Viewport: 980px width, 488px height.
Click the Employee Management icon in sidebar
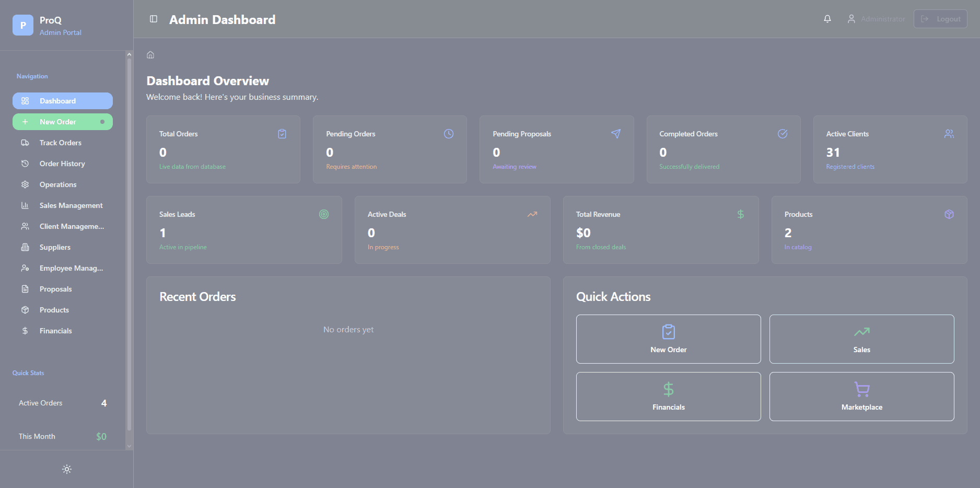(25, 268)
